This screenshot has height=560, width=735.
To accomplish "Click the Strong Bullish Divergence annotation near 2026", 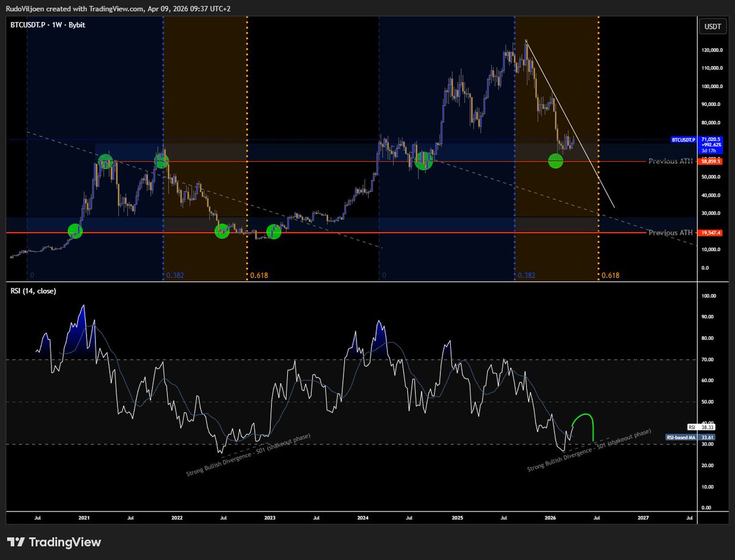I will point(589,451).
